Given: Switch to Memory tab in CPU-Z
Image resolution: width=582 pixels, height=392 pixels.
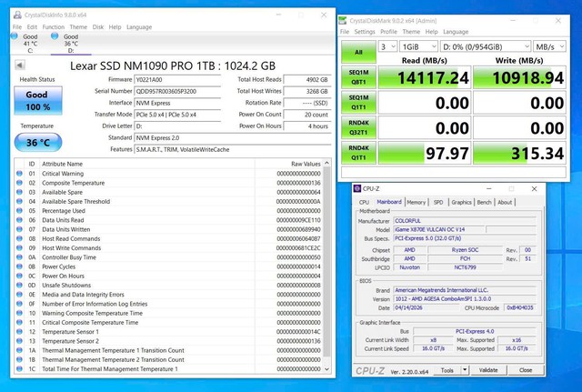Looking at the screenshot, I should (x=416, y=202).
